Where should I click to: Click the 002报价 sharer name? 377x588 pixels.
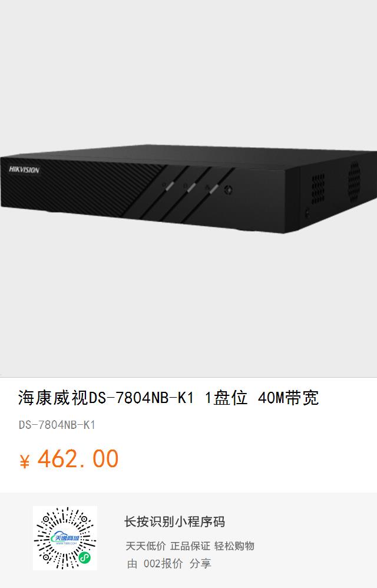pyautogui.click(x=163, y=563)
